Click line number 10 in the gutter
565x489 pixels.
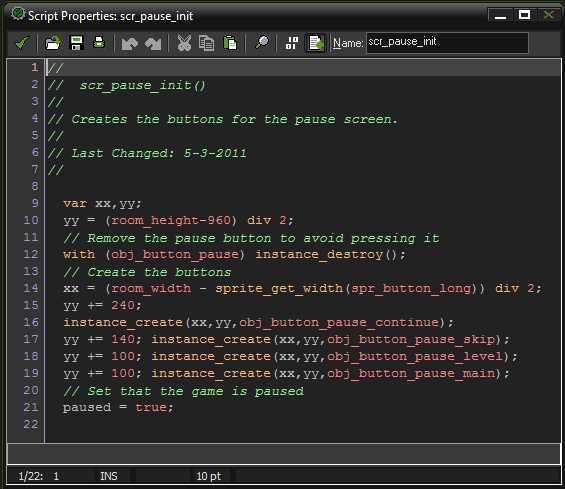pos(31,220)
